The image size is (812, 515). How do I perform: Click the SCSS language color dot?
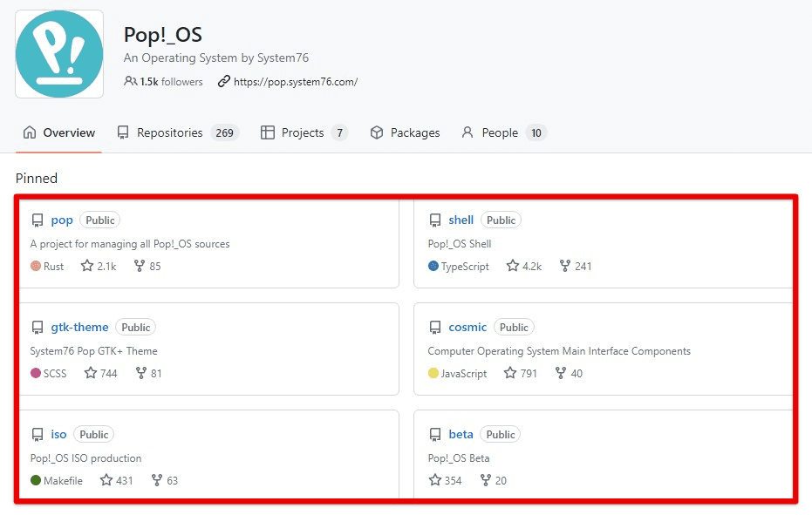[x=36, y=373]
